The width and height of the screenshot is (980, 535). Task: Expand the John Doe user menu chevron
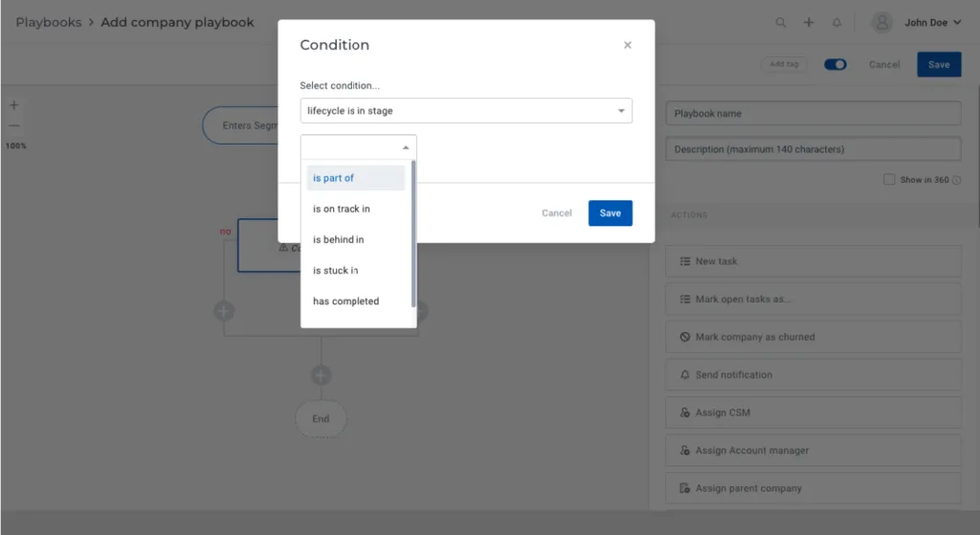pos(957,23)
